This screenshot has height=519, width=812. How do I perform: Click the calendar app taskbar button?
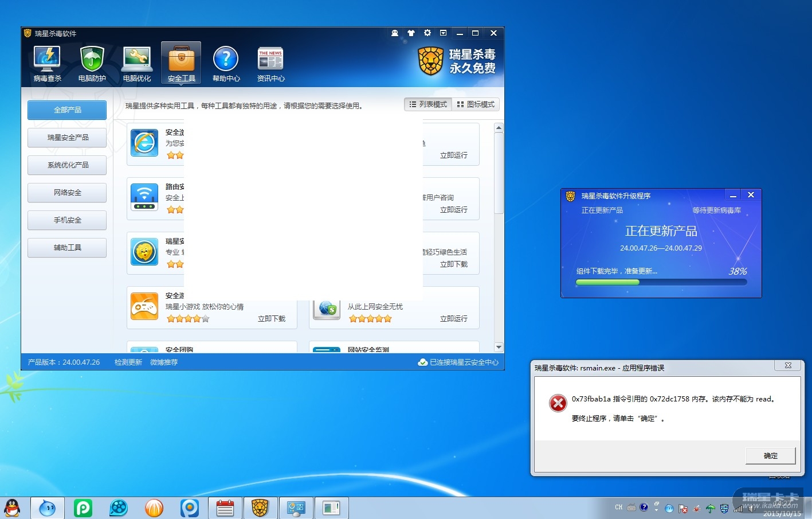pyautogui.click(x=225, y=508)
